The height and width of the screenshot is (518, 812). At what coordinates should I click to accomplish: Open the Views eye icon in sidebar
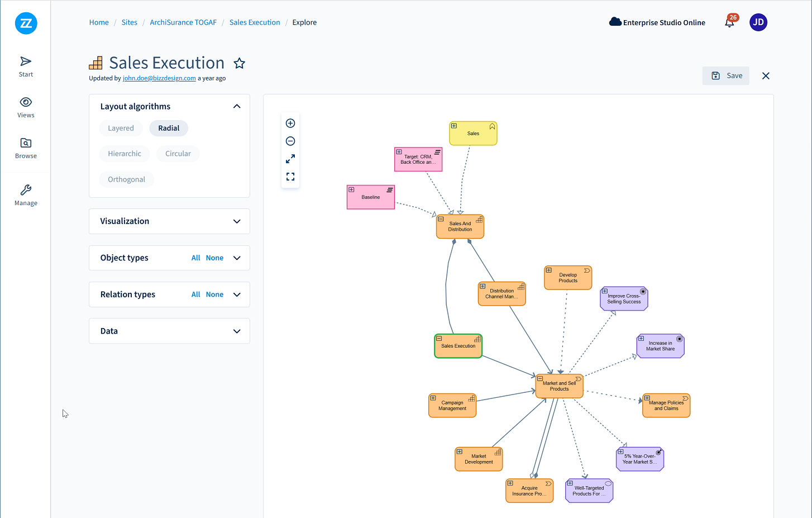[x=26, y=107]
